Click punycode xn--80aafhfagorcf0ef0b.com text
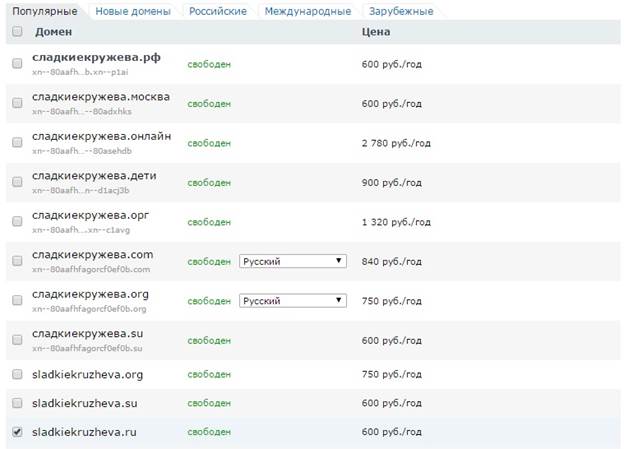Image resolution: width=624 pixels, height=449 pixels. (91, 269)
